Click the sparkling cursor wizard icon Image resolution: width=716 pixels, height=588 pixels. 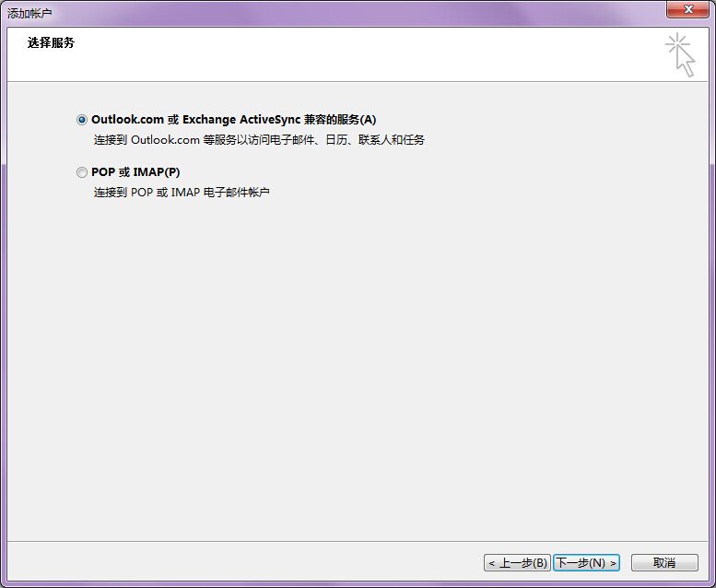[679, 53]
